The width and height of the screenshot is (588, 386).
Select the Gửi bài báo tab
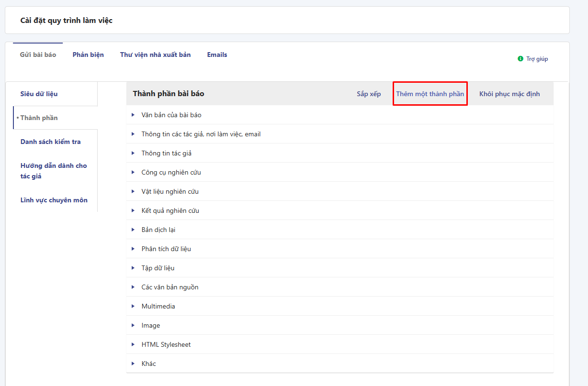(38, 55)
